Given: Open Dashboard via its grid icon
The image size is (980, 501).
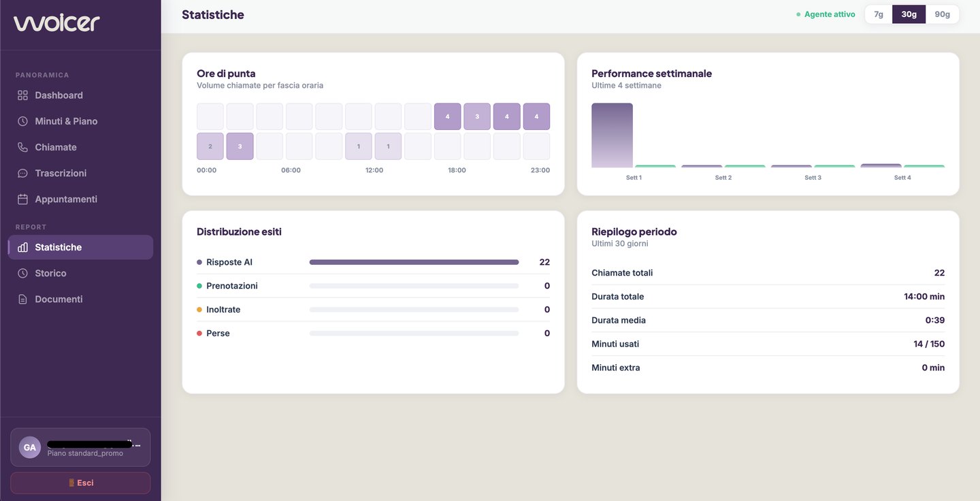Looking at the screenshot, I should pos(22,95).
